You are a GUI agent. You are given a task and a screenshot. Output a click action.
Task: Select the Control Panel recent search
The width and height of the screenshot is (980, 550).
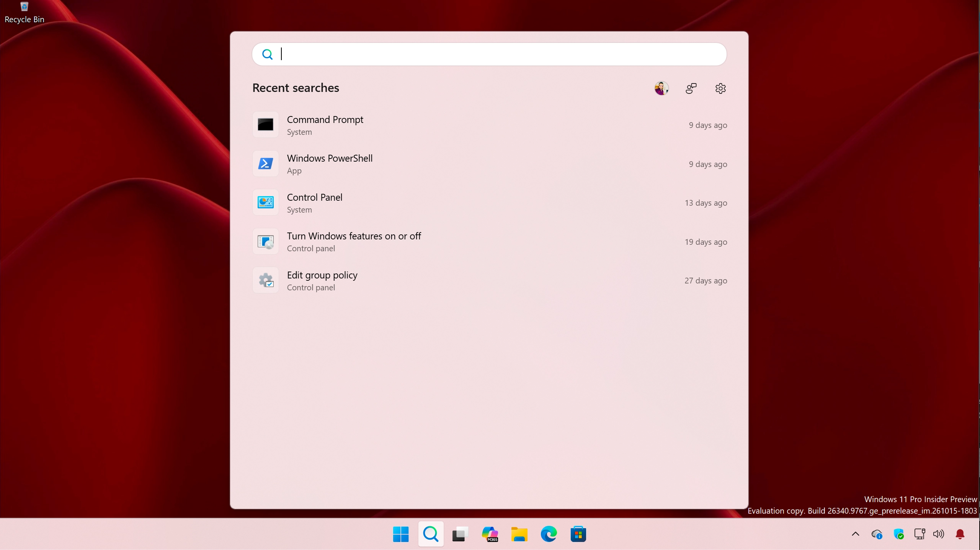[x=489, y=203]
